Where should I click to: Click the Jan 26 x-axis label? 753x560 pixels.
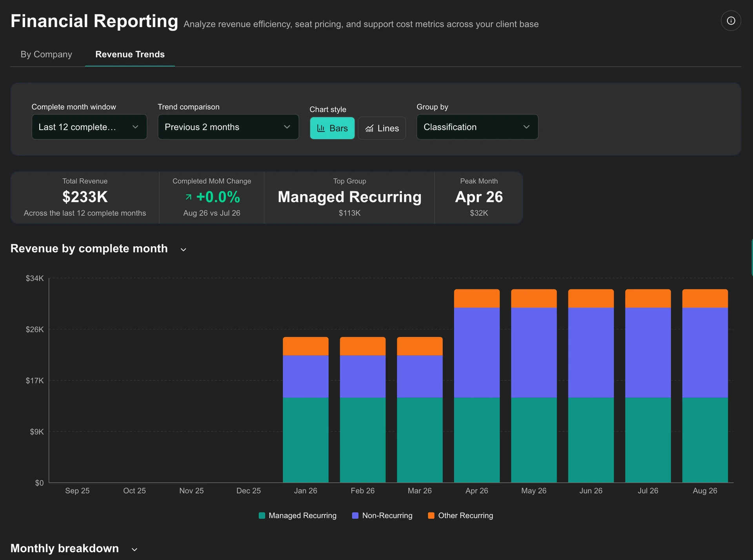coord(306,491)
